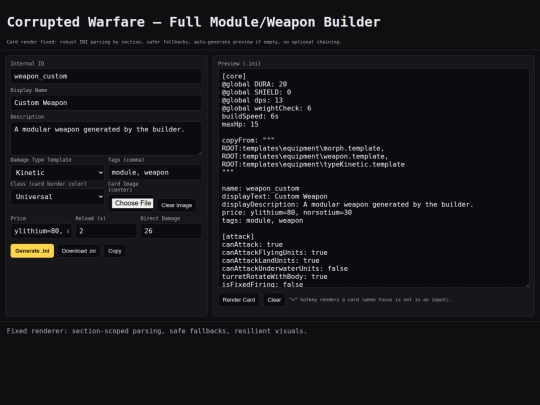540x405 pixels.
Task: Click the Corrupted Warfare page title
Action: (194, 22)
